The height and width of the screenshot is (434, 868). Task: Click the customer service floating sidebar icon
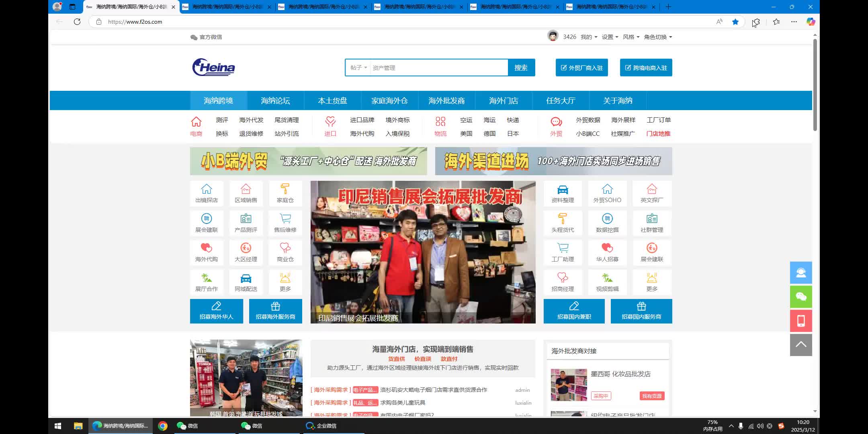[800, 272]
